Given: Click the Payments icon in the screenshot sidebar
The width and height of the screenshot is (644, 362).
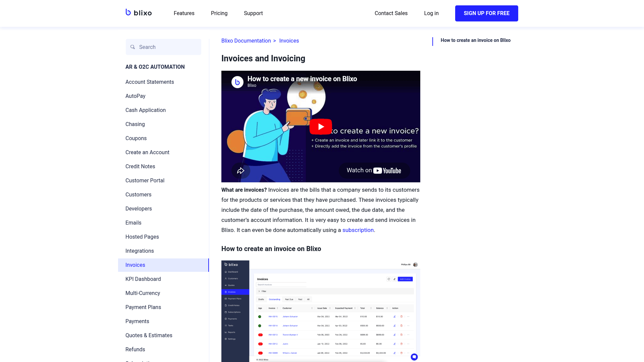Looking at the screenshot, I should coord(226,318).
